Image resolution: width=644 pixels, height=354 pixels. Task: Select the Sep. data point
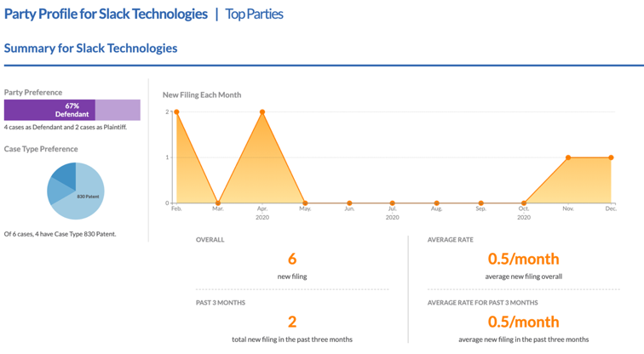(481, 203)
